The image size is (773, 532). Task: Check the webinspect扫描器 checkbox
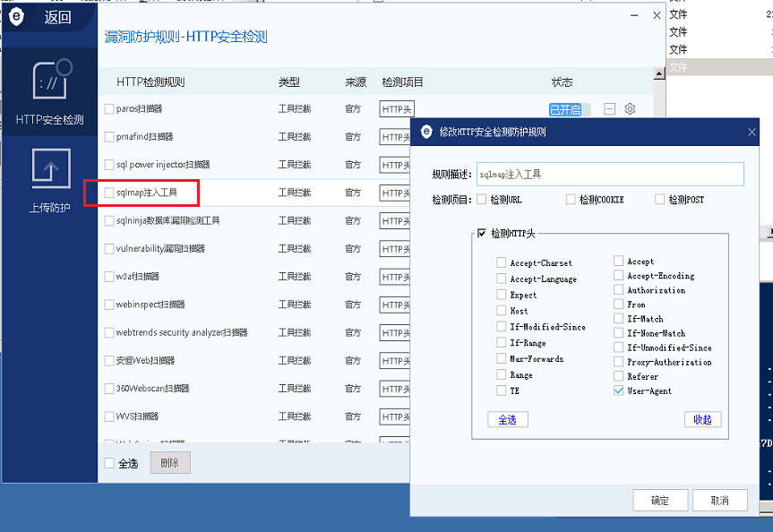click(x=109, y=305)
